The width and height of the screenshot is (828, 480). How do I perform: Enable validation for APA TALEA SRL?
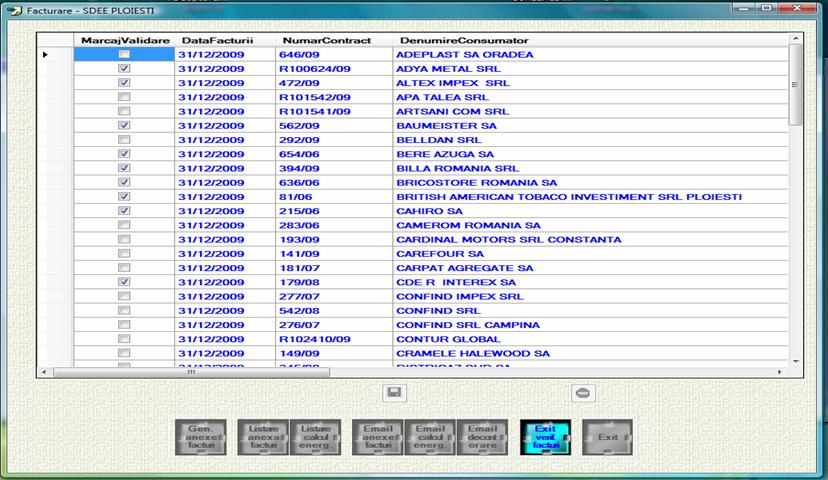tap(124, 97)
